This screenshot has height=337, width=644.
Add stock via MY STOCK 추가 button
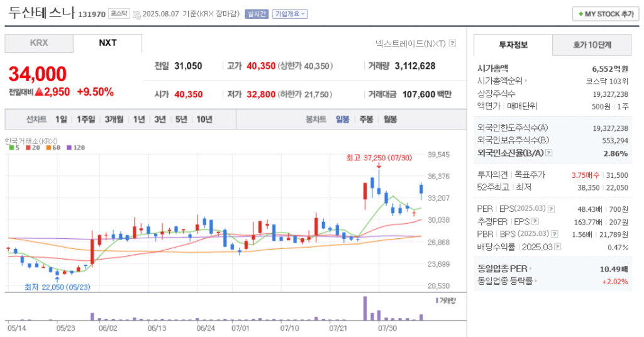pos(606,14)
